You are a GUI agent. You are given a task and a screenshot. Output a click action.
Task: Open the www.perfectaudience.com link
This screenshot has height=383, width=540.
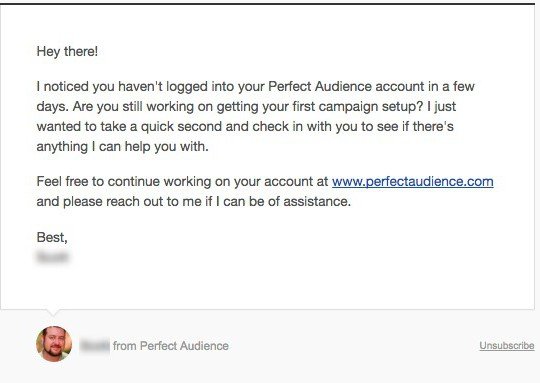(x=413, y=182)
